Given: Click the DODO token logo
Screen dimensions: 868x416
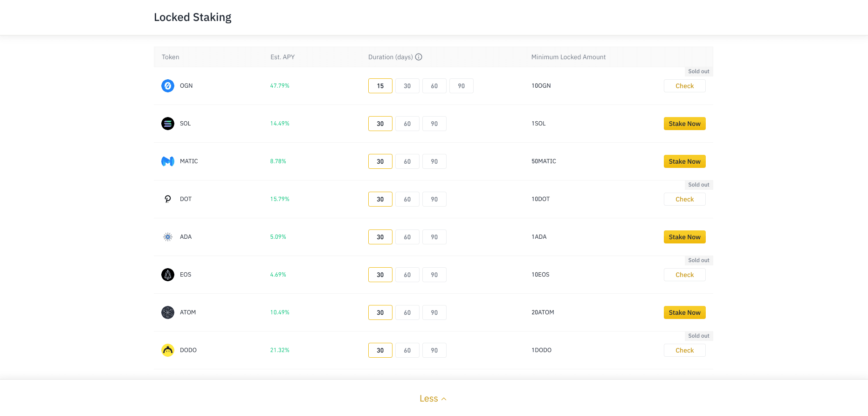Looking at the screenshot, I should (x=168, y=350).
